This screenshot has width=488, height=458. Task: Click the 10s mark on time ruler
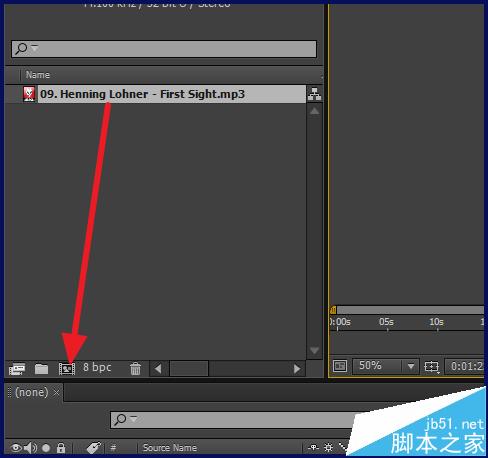(437, 322)
